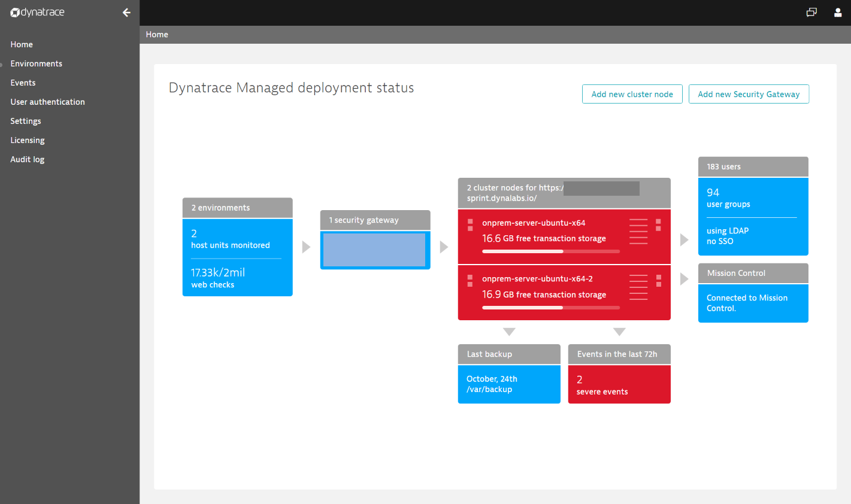Click down arrow above Events in last 72h
The height and width of the screenshot is (504, 851).
point(619,332)
